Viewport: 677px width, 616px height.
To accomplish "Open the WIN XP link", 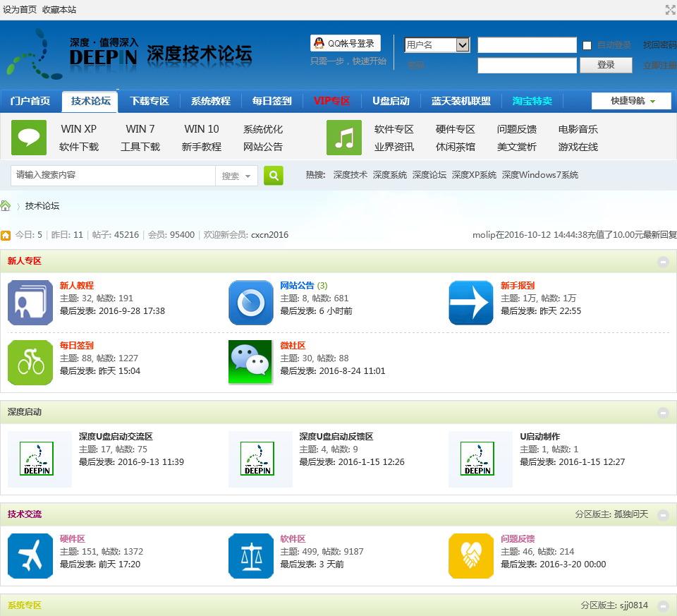I will [78, 129].
